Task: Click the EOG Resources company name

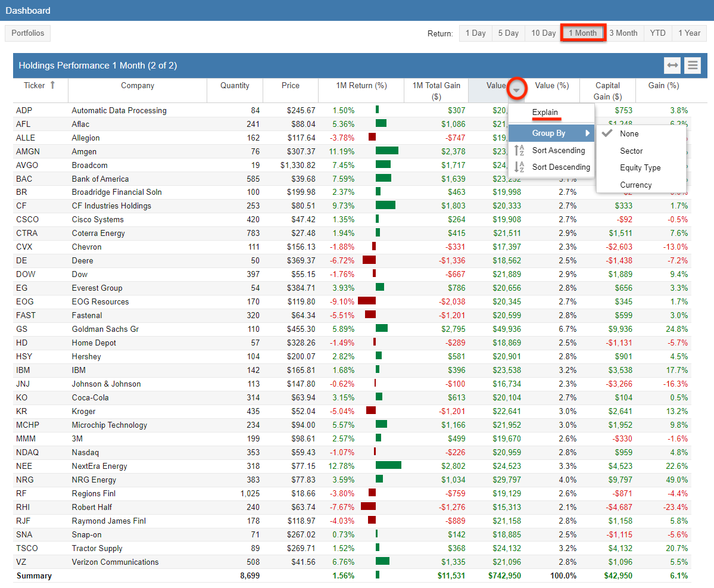Action: pos(100,301)
